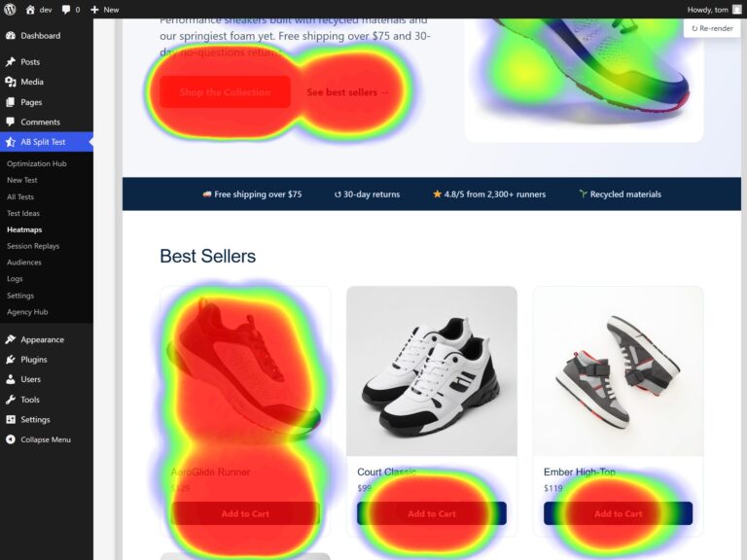Click the WordPress logo icon

click(10, 9)
